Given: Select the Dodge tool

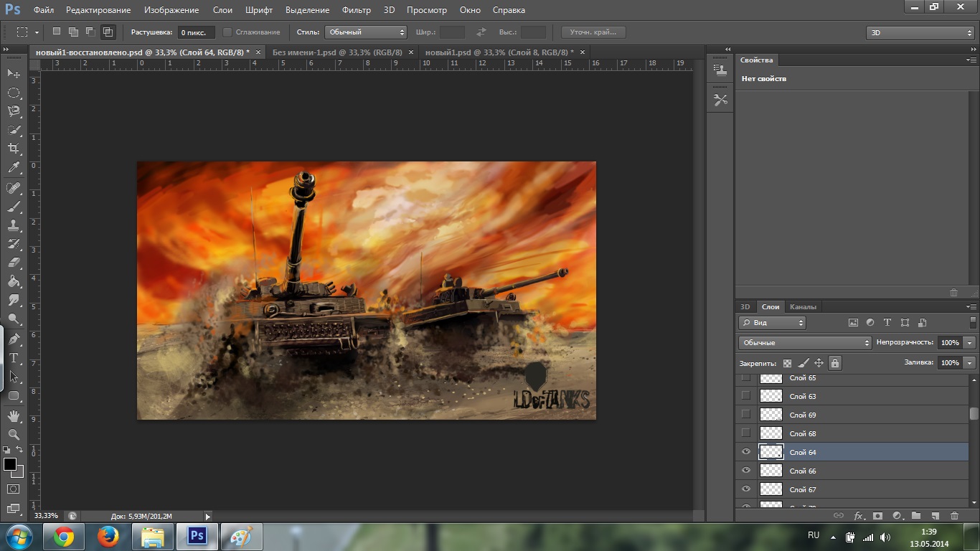Looking at the screenshot, I should 14,319.
